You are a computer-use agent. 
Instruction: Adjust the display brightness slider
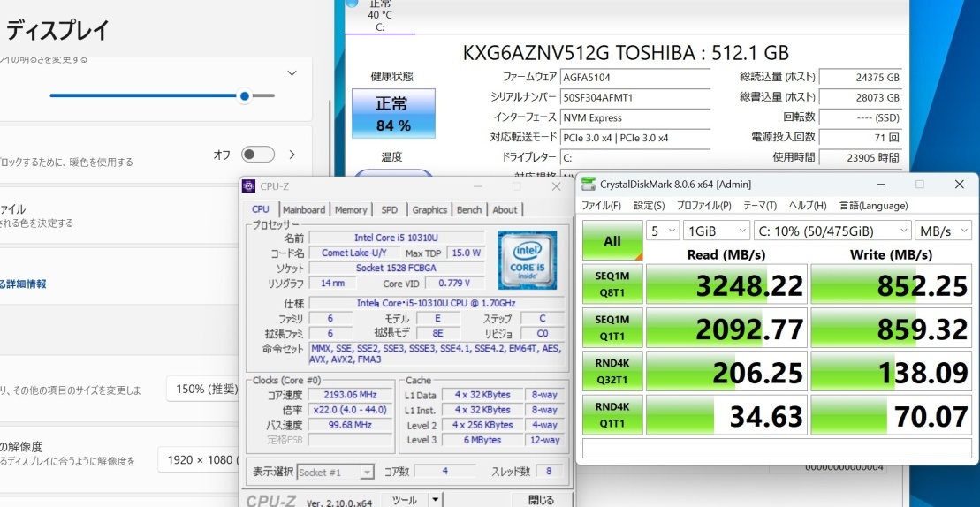click(x=163, y=95)
